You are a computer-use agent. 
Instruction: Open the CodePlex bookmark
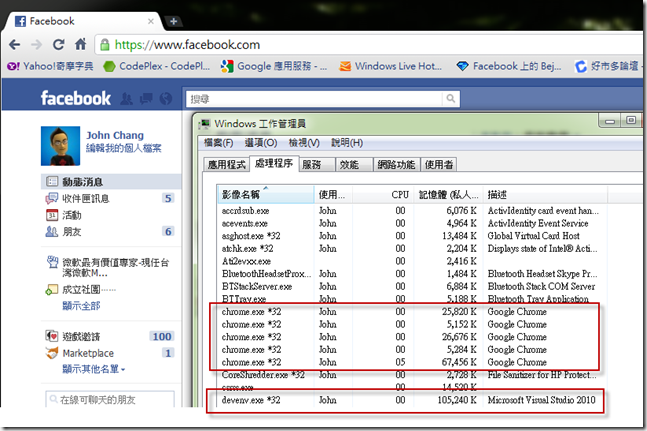(x=157, y=66)
